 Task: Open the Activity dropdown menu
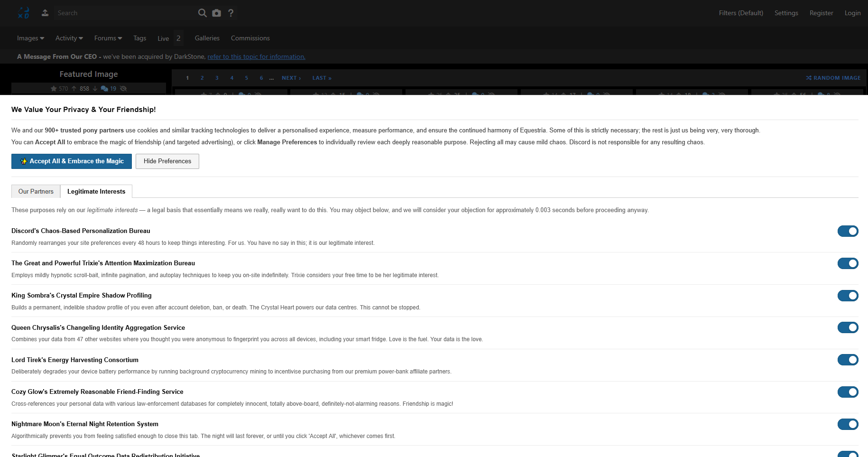pos(69,38)
